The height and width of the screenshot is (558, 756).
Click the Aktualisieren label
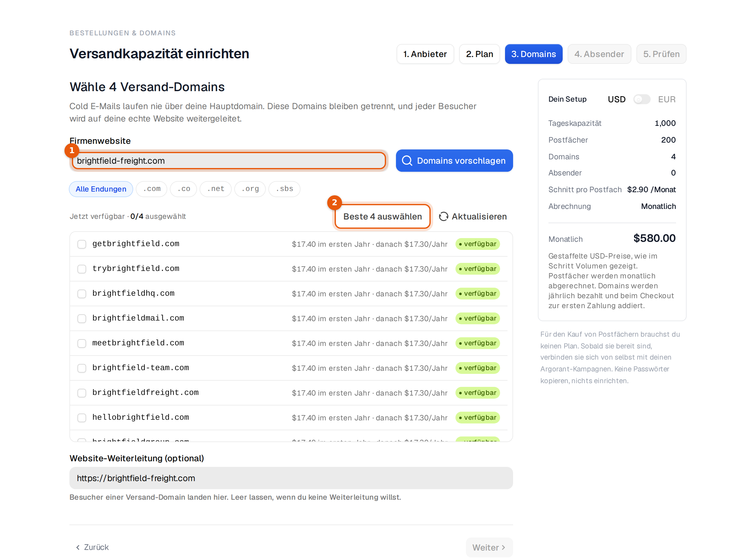pyautogui.click(x=479, y=216)
